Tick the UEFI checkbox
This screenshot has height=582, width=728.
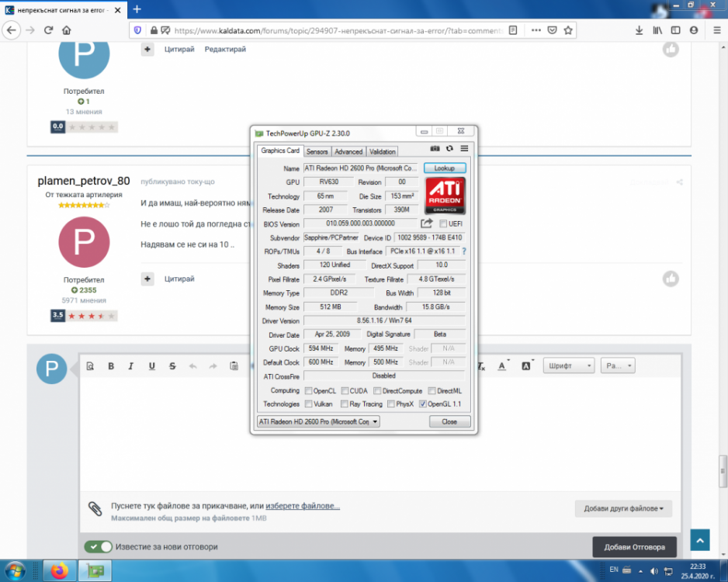pyautogui.click(x=443, y=223)
